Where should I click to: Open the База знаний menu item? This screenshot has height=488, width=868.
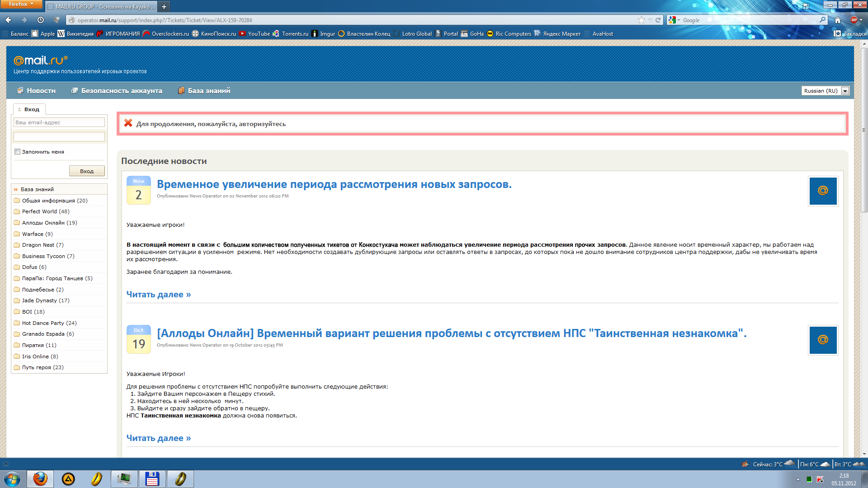(x=209, y=91)
